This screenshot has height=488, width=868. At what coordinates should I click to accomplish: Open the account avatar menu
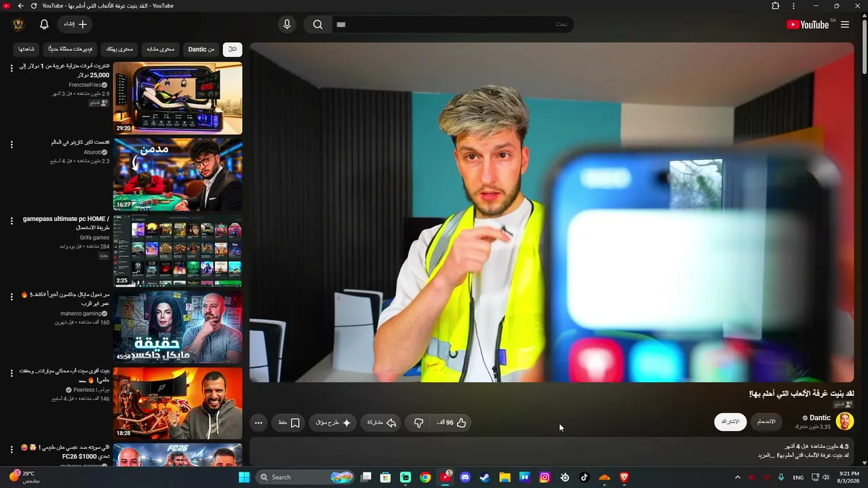(18, 24)
